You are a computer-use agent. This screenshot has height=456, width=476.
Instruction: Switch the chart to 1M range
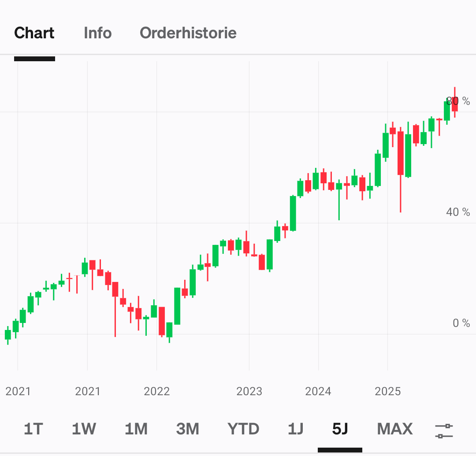[136, 429]
